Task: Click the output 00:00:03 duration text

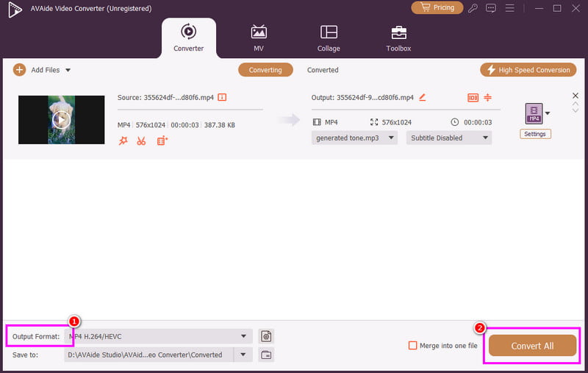Action: click(x=478, y=122)
